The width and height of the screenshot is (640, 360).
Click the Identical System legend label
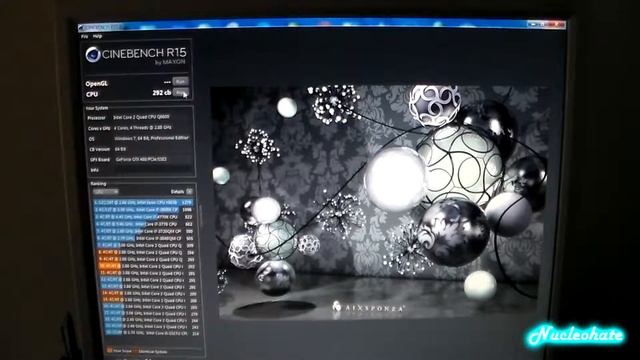point(153,351)
